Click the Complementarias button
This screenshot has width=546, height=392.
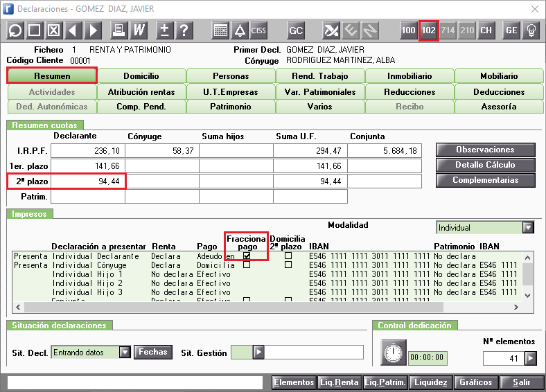(x=486, y=180)
